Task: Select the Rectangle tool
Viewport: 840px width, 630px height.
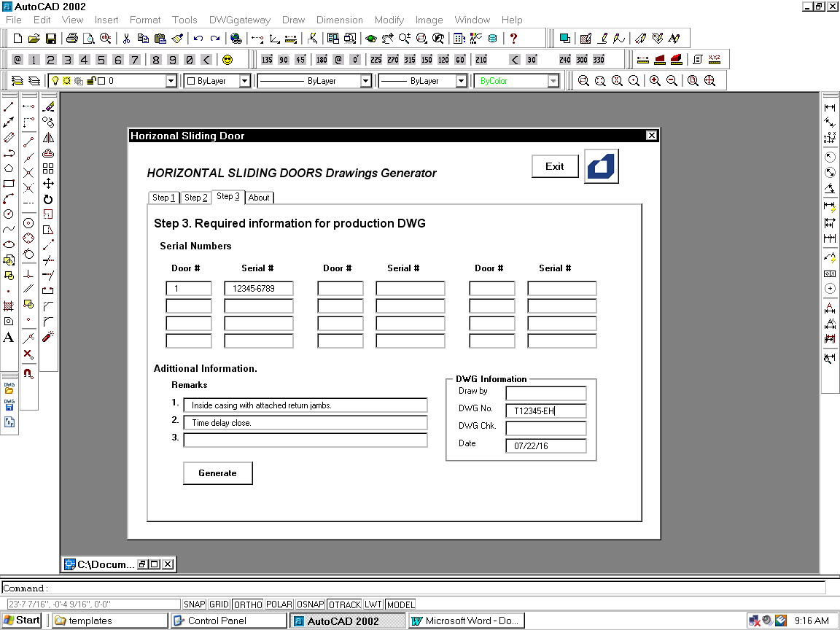Action: tap(9, 183)
